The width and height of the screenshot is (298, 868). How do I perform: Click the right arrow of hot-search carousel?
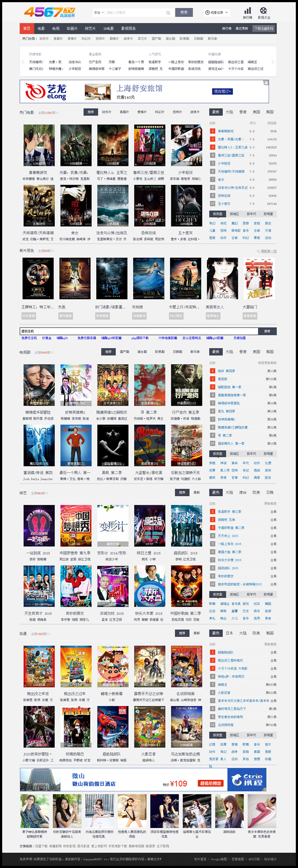[273, 62]
